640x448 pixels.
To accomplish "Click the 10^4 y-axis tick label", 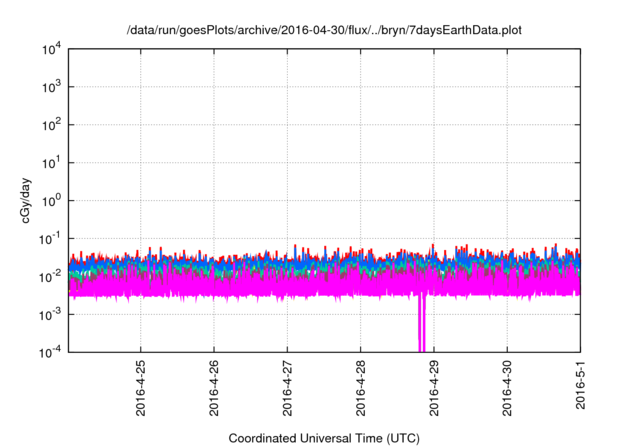I will pos(51,50).
